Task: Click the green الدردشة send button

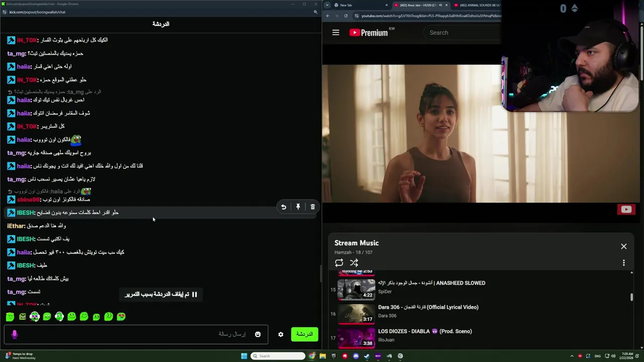Action: coord(304,334)
